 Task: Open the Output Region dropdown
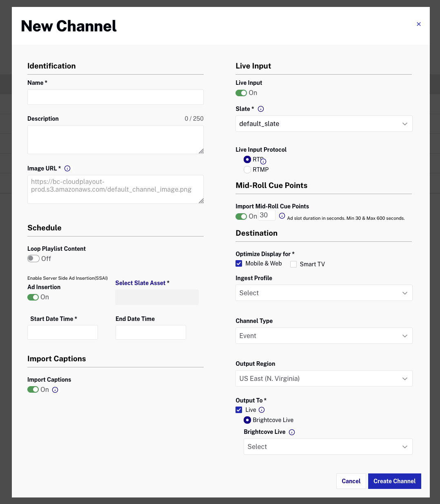pos(324,378)
